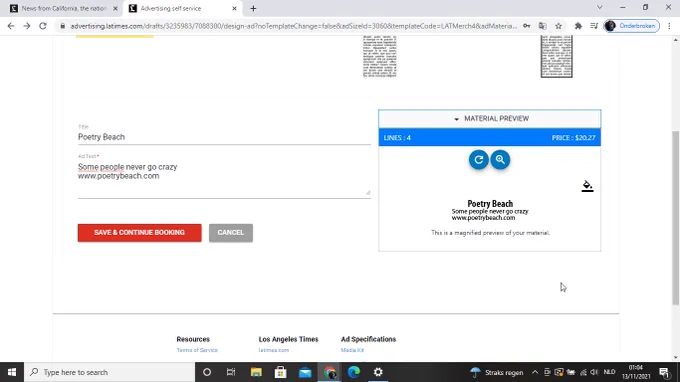This screenshot has width=680, height=382.
Task: Click the Cancel button
Action: pos(231,233)
